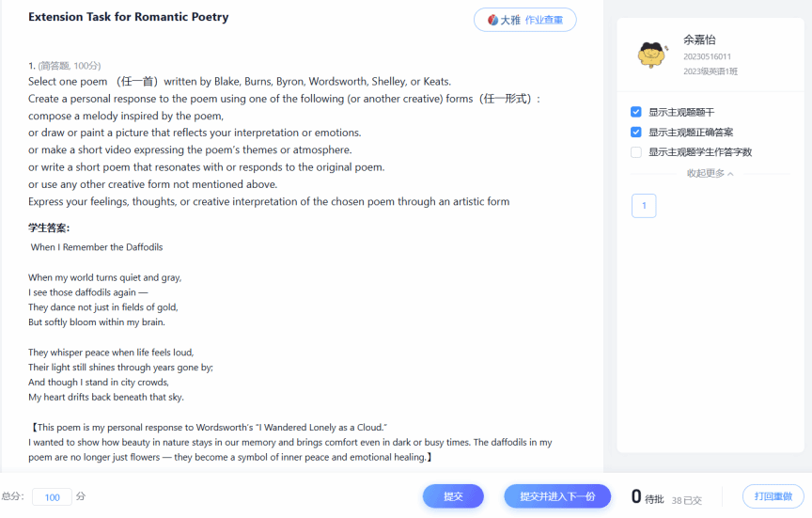Disable 显示主观题正确答案 checkbox
The width and height of the screenshot is (812, 518).
point(636,133)
